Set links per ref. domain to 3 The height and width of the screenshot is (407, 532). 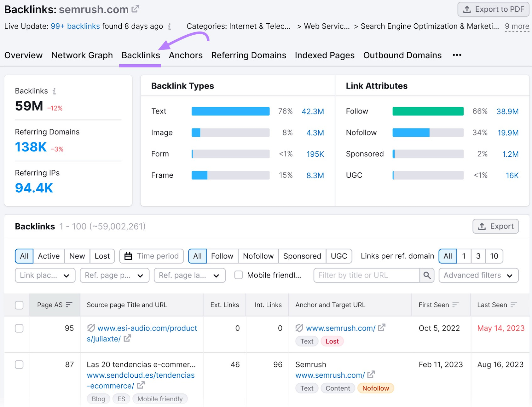pyautogui.click(x=478, y=256)
